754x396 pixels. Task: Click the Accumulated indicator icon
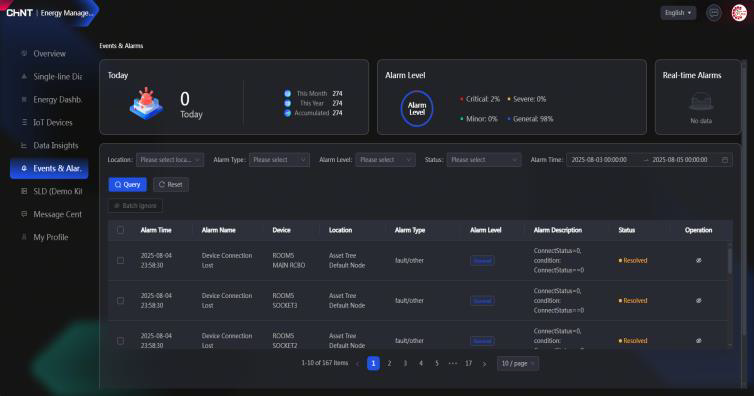coord(288,113)
